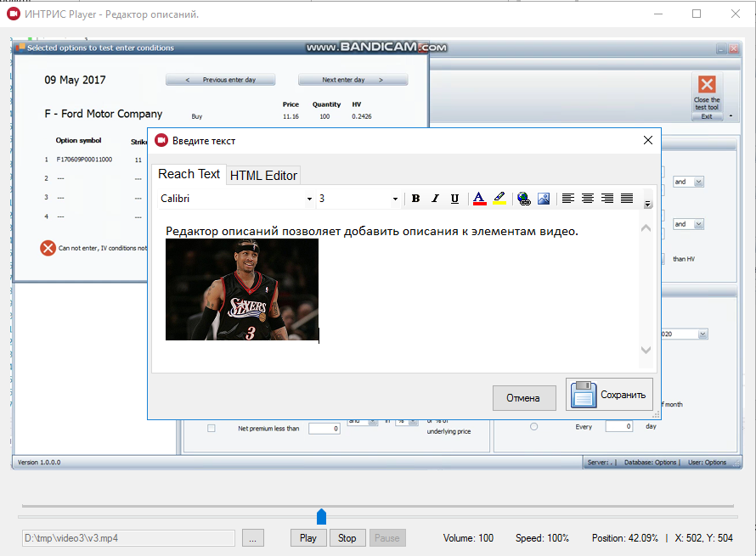Toggle the Net premium less than checkbox
Screen dimensions: 756x556
(x=212, y=429)
